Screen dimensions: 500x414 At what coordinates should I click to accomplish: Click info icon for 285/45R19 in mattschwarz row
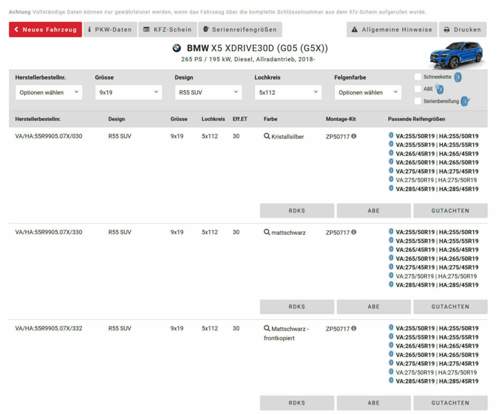click(x=391, y=284)
